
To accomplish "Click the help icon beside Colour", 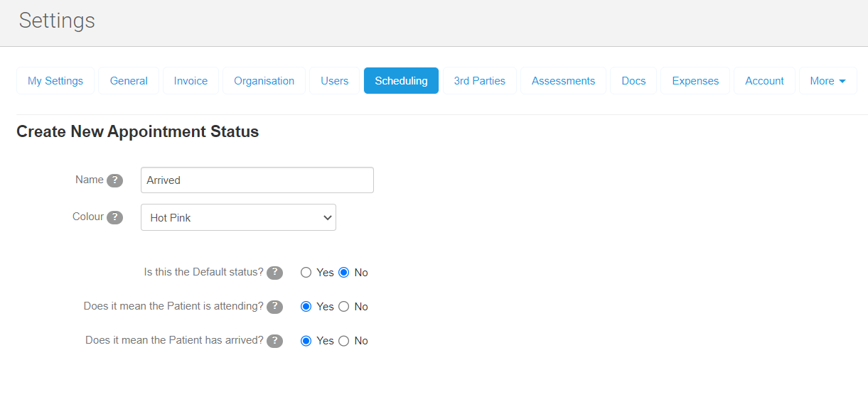I will pos(114,217).
